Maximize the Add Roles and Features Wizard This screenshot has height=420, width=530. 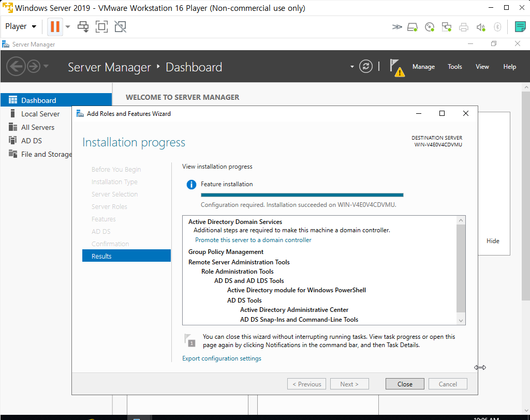tap(442, 113)
